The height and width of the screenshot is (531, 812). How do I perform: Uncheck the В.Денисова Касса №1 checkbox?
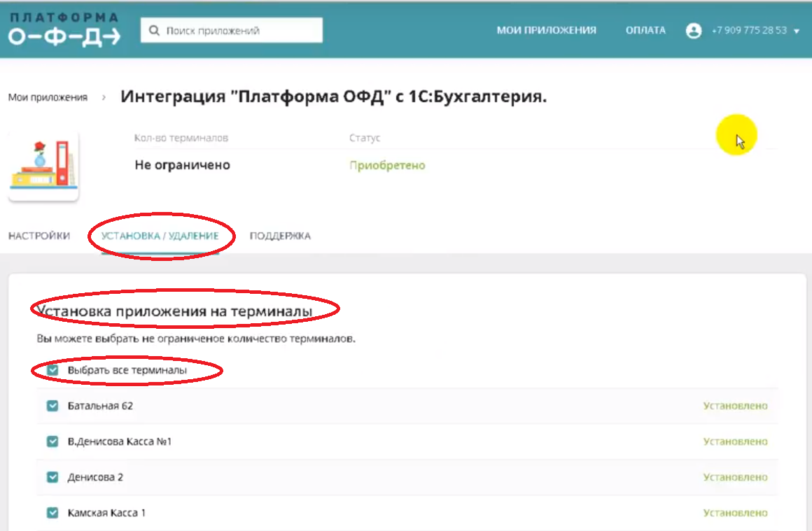(x=52, y=441)
